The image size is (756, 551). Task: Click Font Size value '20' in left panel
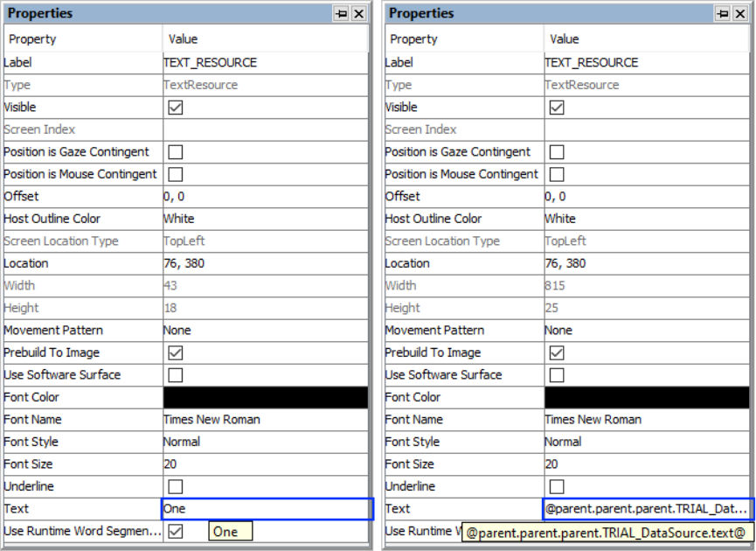(x=266, y=464)
